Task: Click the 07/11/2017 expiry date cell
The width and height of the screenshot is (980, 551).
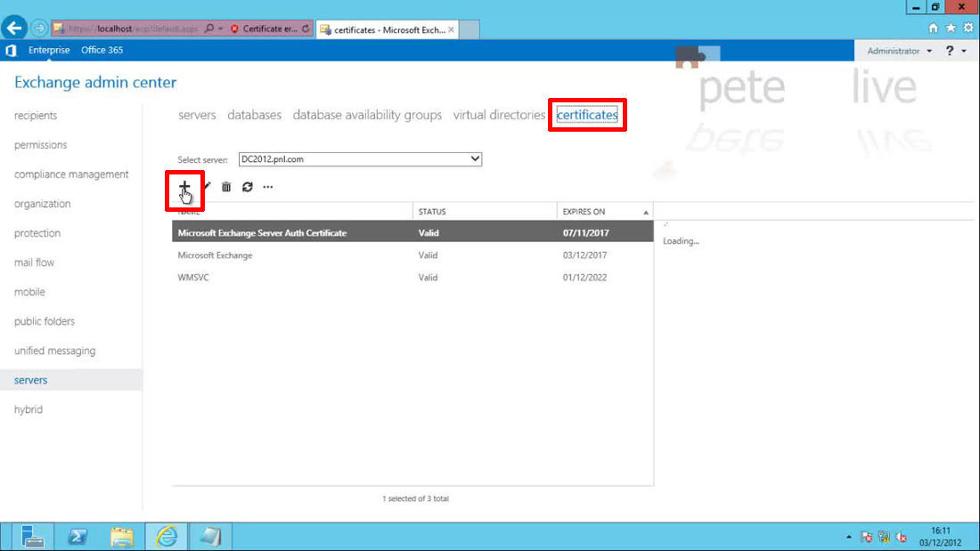Action: click(x=585, y=233)
